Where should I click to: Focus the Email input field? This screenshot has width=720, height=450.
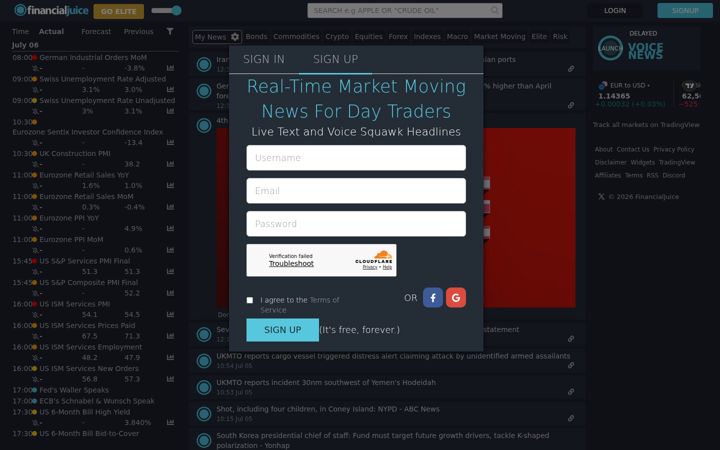click(x=356, y=191)
